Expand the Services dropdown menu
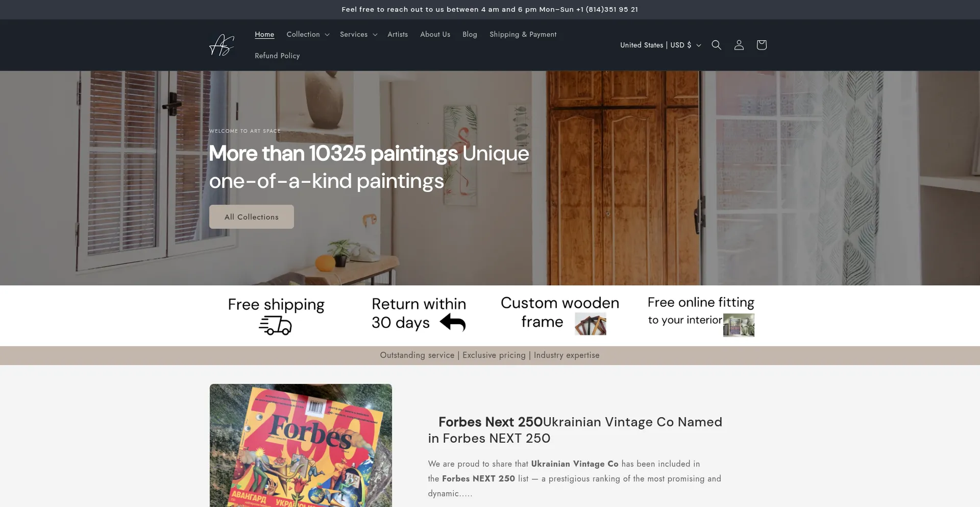This screenshot has width=980, height=507. point(358,34)
